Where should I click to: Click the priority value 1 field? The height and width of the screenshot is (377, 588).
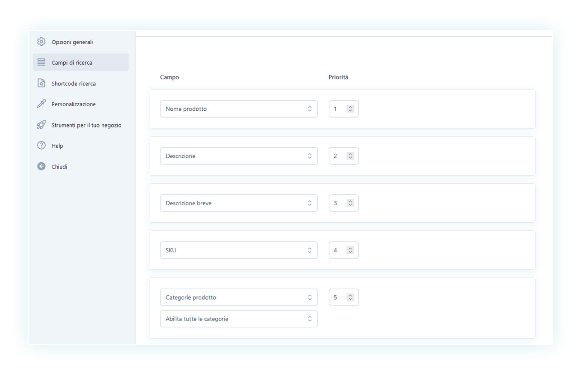click(344, 108)
